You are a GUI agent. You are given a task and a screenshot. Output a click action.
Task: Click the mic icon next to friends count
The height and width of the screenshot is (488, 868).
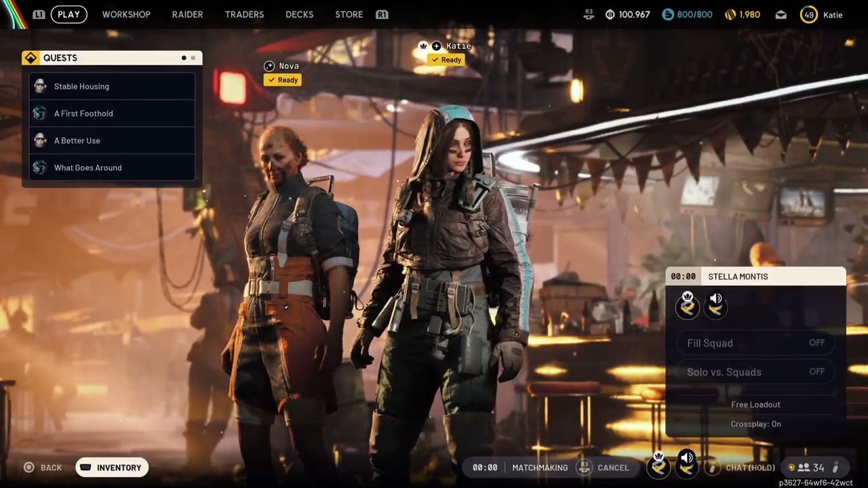[835, 468]
